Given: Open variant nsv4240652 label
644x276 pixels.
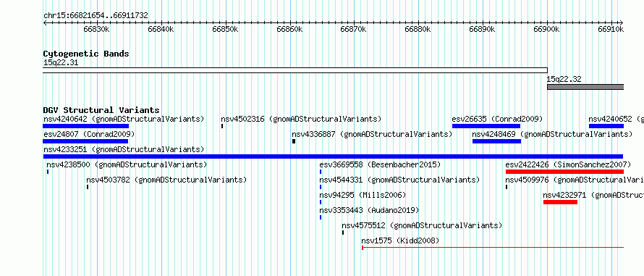Looking at the screenshot, I should pos(616,120).
